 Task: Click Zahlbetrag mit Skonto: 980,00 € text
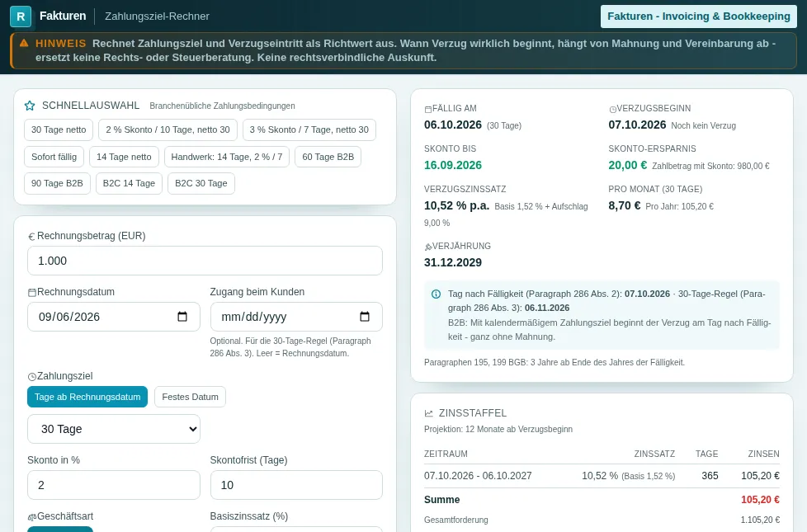pos(710,166)
